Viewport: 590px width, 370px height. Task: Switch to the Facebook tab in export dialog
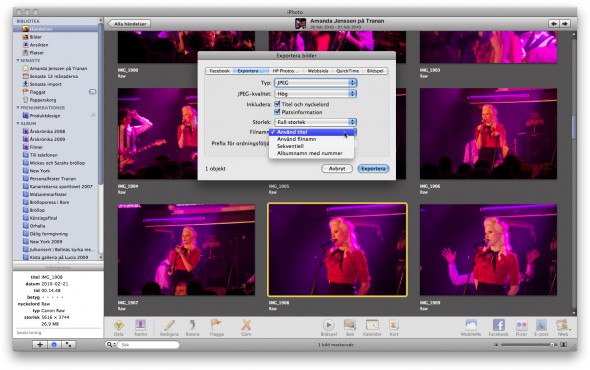pyautogui.click(x=219, y=71)
